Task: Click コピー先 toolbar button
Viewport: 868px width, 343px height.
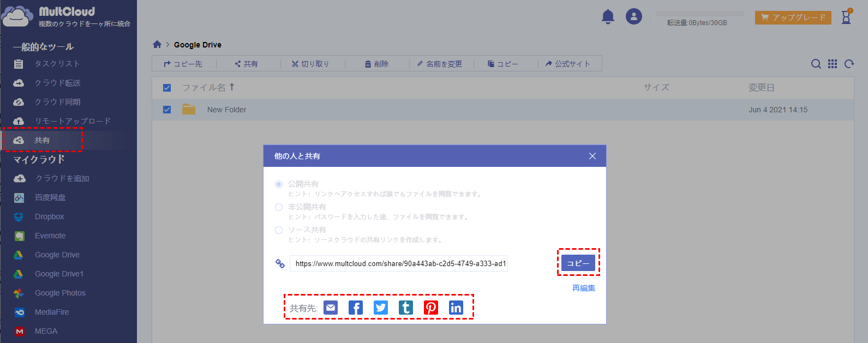Action: 183,64
